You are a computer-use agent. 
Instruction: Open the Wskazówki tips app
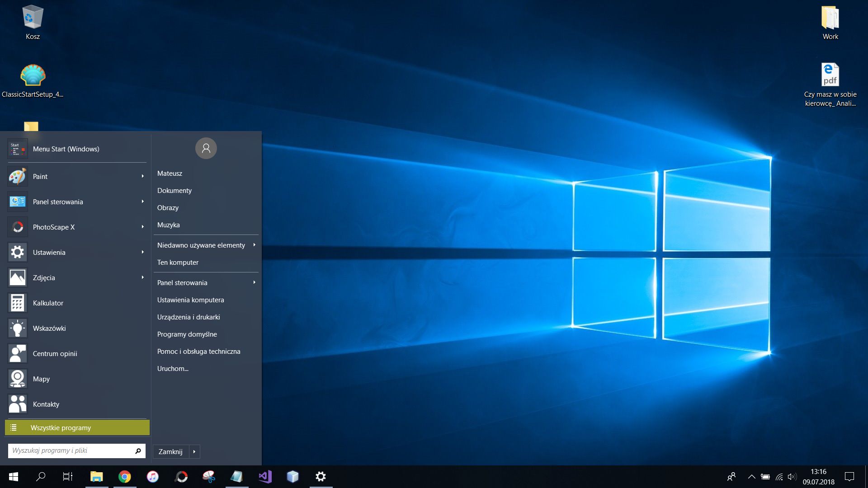click(49, 328)
